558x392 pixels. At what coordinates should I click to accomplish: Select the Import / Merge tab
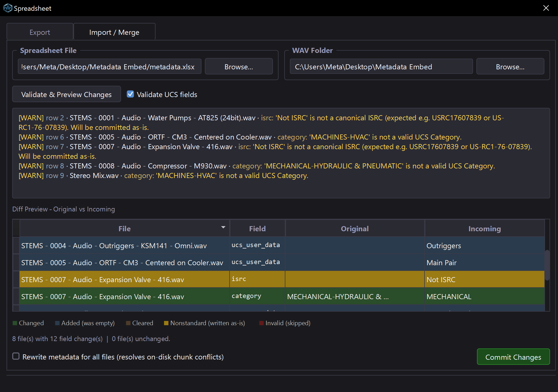(x=114, y=32)
